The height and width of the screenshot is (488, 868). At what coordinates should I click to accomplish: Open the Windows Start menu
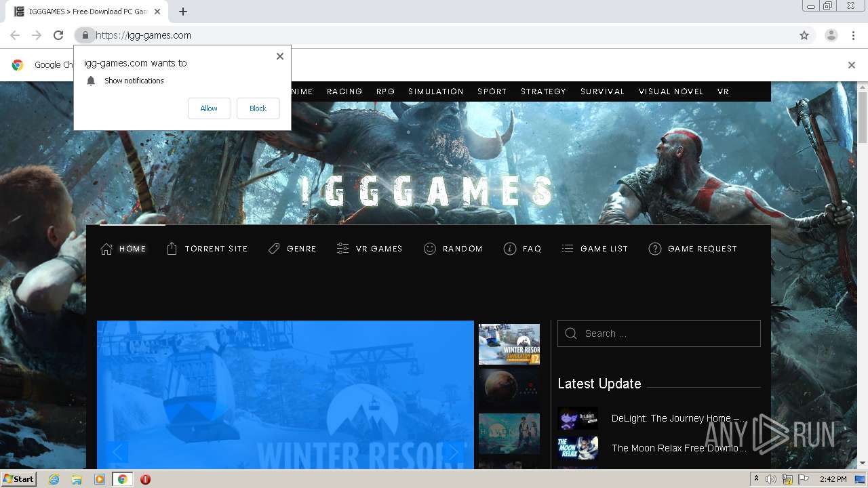(18, 479)
